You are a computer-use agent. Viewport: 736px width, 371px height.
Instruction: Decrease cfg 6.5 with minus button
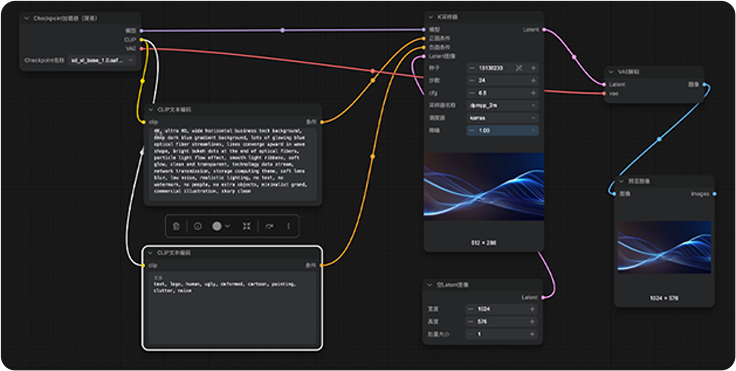click(x=472, y=93)
